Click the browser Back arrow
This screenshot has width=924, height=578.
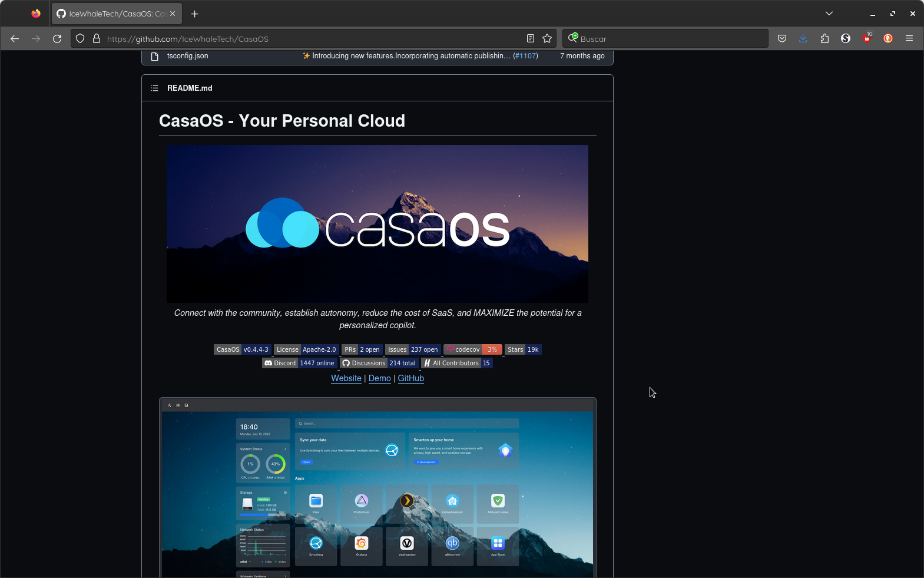(15, 39)
